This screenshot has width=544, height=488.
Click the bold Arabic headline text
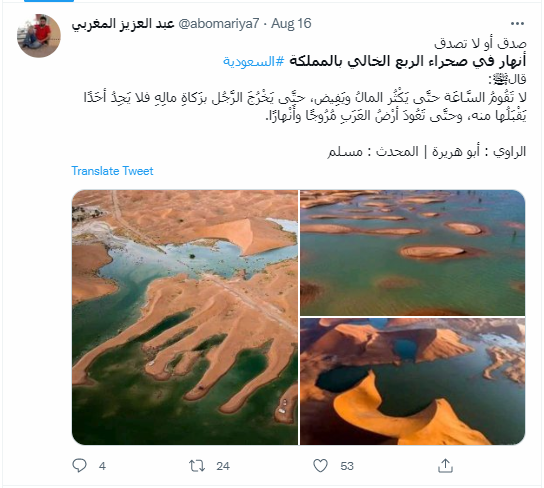[408, 61]
